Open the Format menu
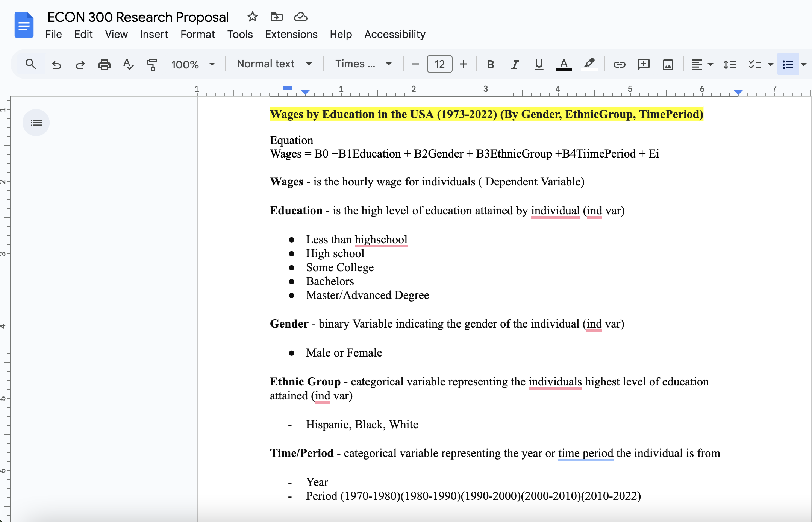Screen dimensions: 812x522 (x=197, y=34)
